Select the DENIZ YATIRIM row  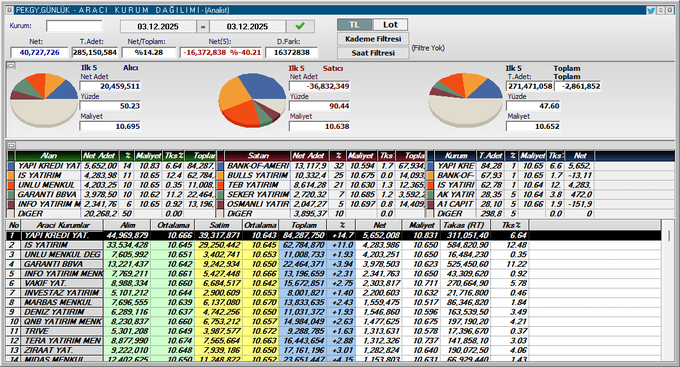pos(333,311)
